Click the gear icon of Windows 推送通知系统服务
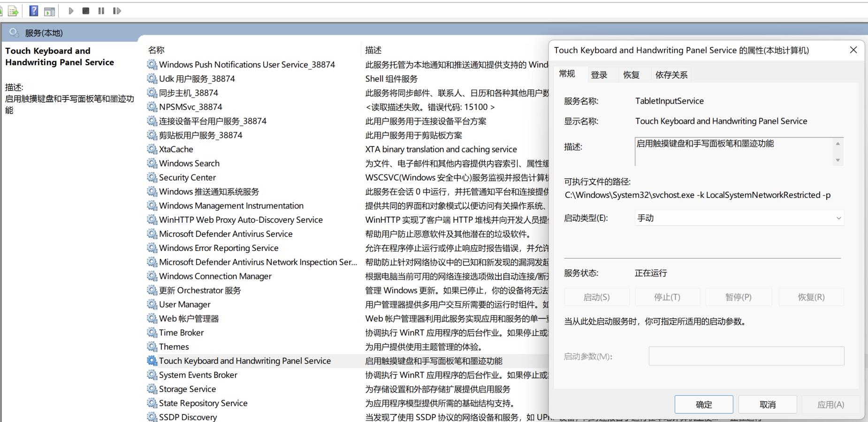The width and height of the screenshot is (868, 422). point(152,191)
